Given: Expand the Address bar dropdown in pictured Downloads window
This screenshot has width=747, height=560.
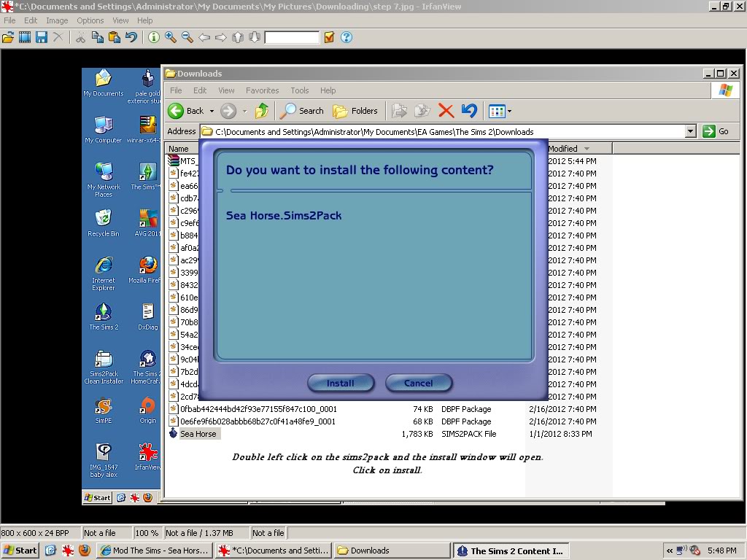Looking at the screenshot, I should pyautogui.click(x=691, y=131).
